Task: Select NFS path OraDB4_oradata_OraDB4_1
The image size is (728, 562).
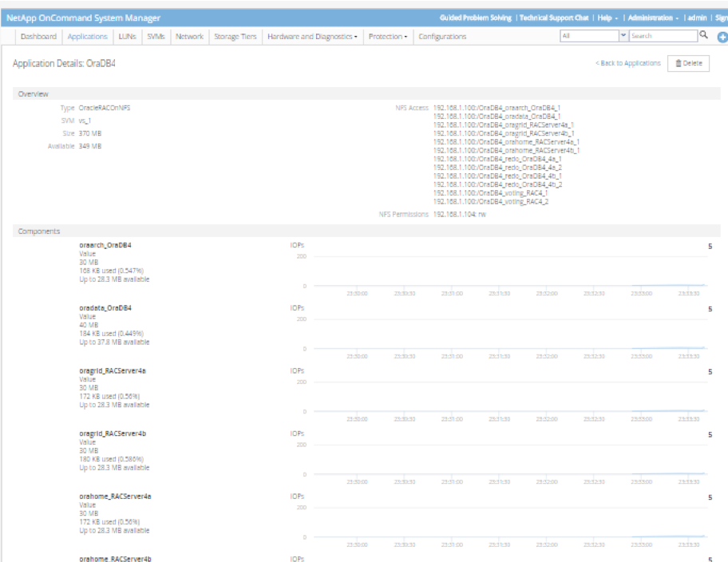Action: click(497, 116)
